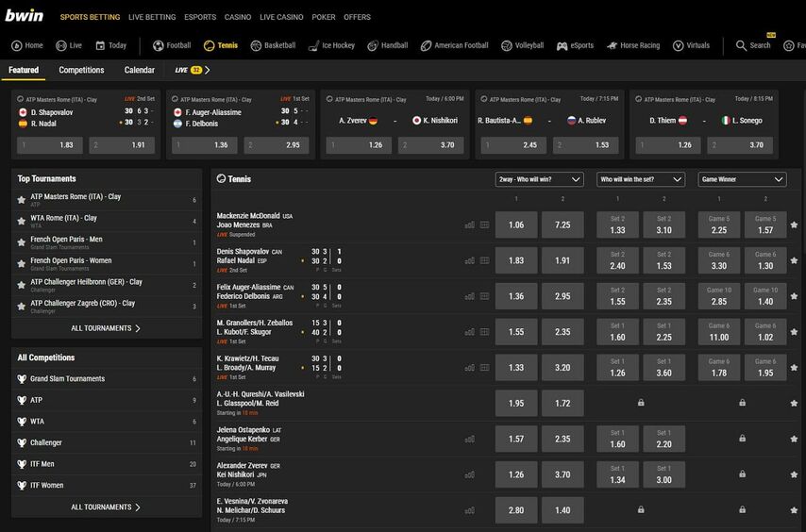
Task: Expand the Challenger competitions row
Action: [x=107, y=442]
